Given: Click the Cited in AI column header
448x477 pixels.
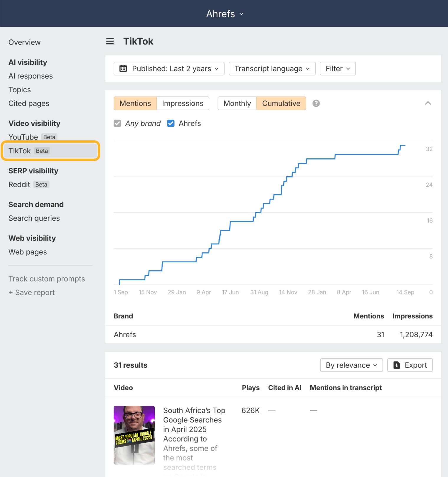Looking at the screenshot, I should click(285, 388).
